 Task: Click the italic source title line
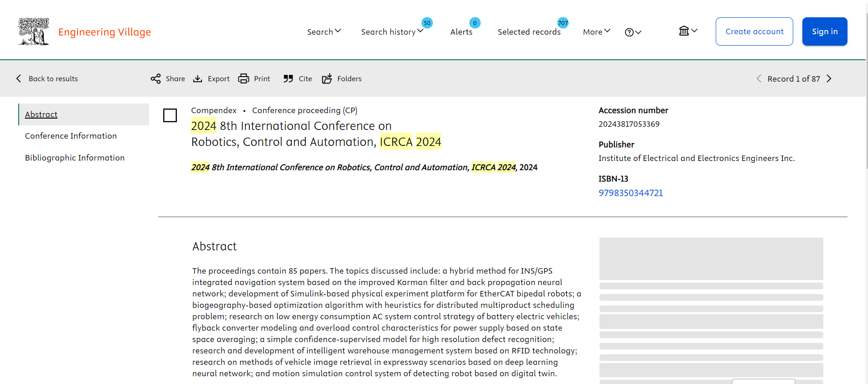(364, 167)
